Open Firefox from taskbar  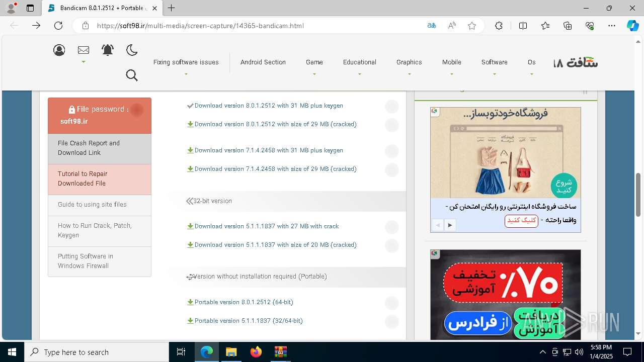256,352
